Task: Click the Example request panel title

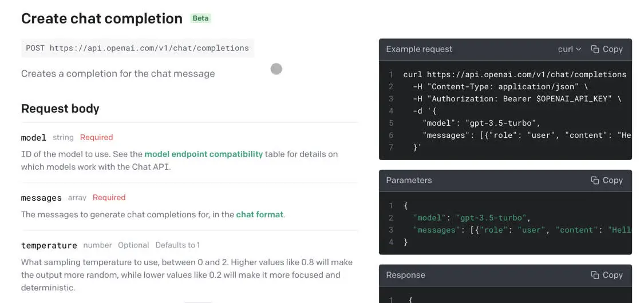Action: click(x=419, y=49)
